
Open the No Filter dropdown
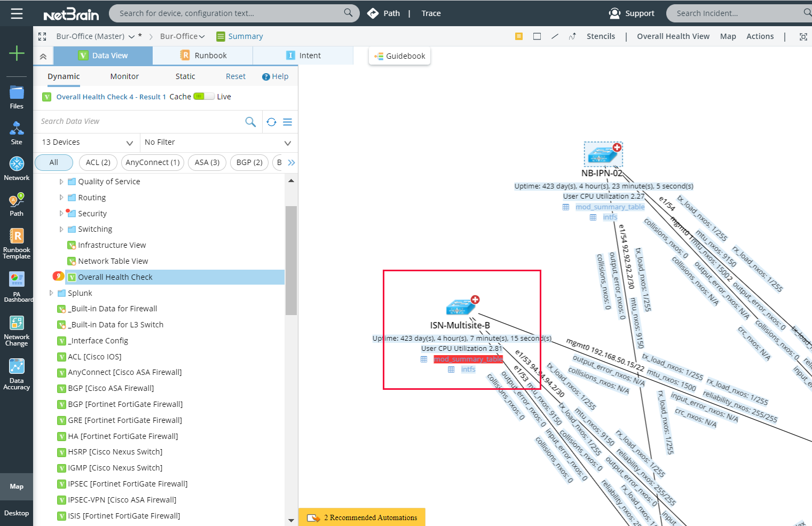click(x=216, y=142)
